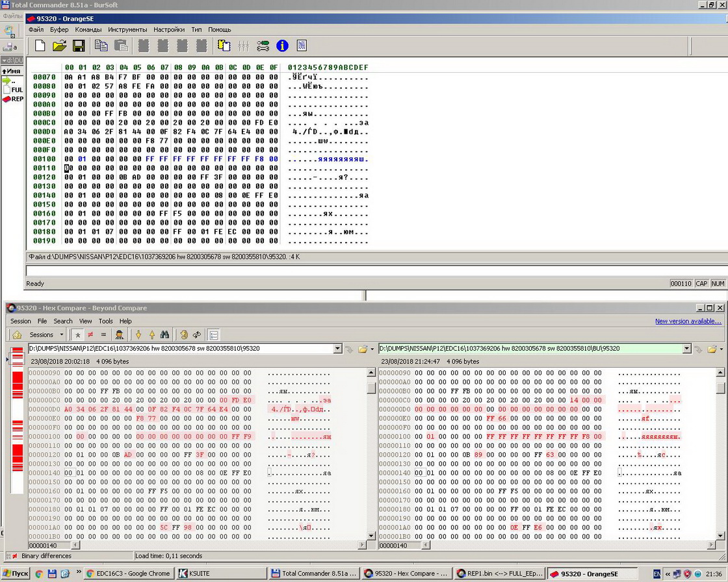Expand the Sessions dropdown arrow
Screen dimensions: 728x582
(62, 335)
